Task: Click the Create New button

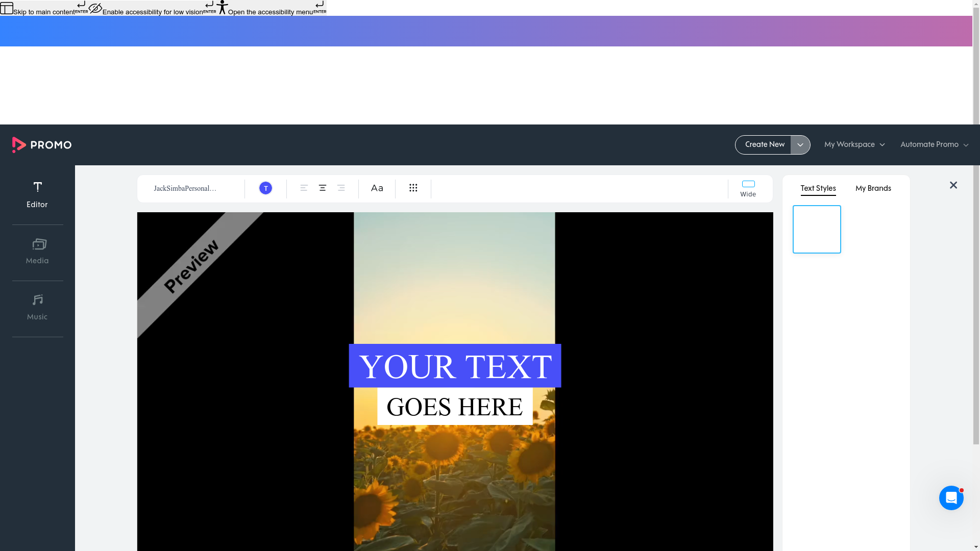Action: 764,145
